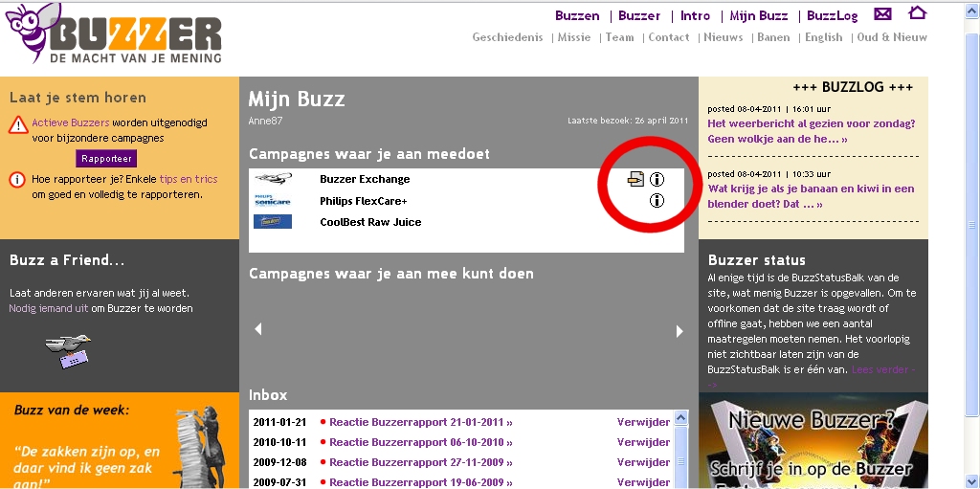Image resolution: width=980 pixels, height=489 pixels.
Task: Open Oud & Nieuw in submenu
Action: pos(892,37)
